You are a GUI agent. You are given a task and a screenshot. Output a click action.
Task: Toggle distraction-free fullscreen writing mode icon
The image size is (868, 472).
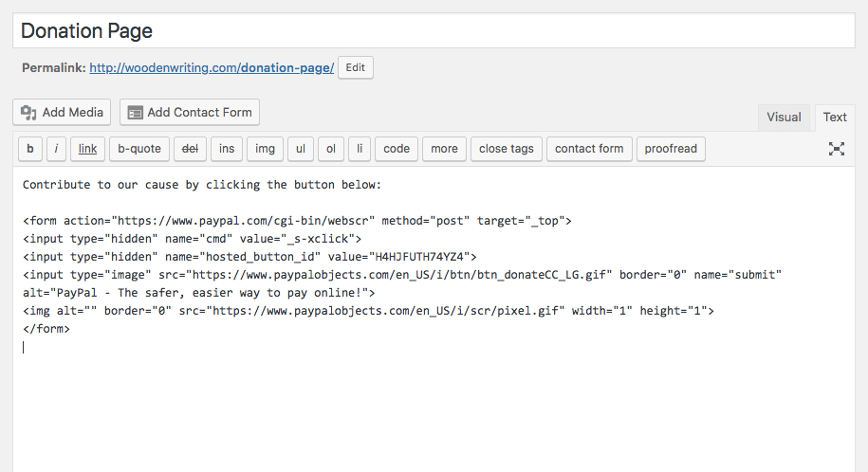pyautogui.click(x=836, y=149)
